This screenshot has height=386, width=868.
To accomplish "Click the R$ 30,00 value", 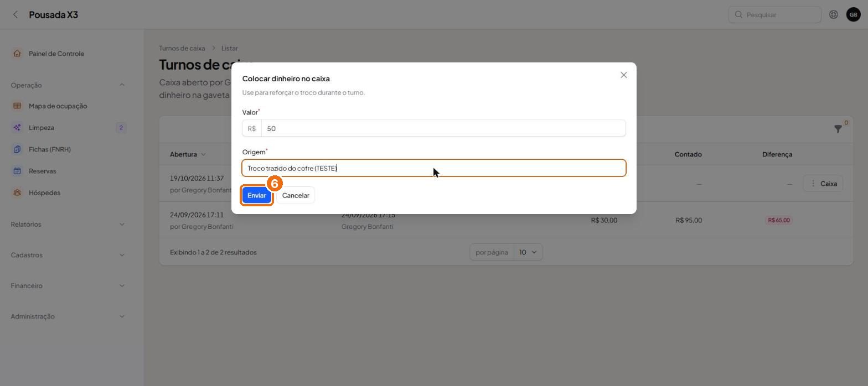I will (604, 220).
